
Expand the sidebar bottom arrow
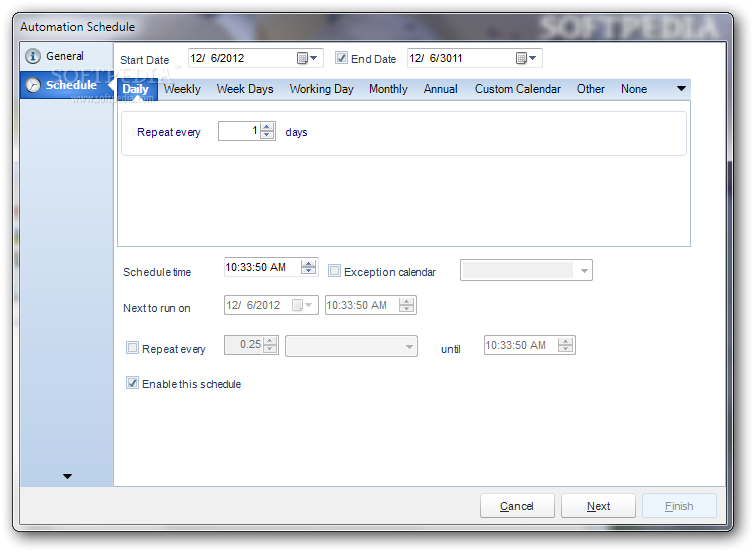(x=67, y=477)
